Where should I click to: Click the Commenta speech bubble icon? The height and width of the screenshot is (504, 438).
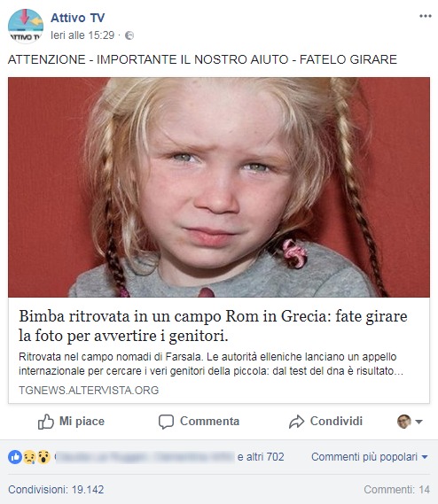pyautogui.click(x=166, y=422)
